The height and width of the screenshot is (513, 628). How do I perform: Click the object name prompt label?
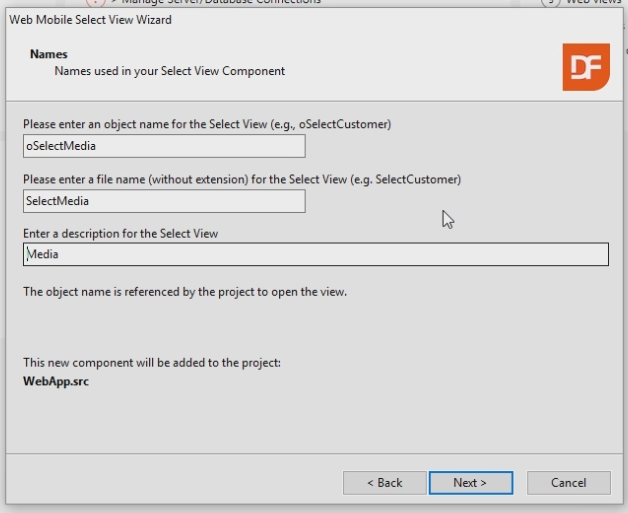coord(206,124)
